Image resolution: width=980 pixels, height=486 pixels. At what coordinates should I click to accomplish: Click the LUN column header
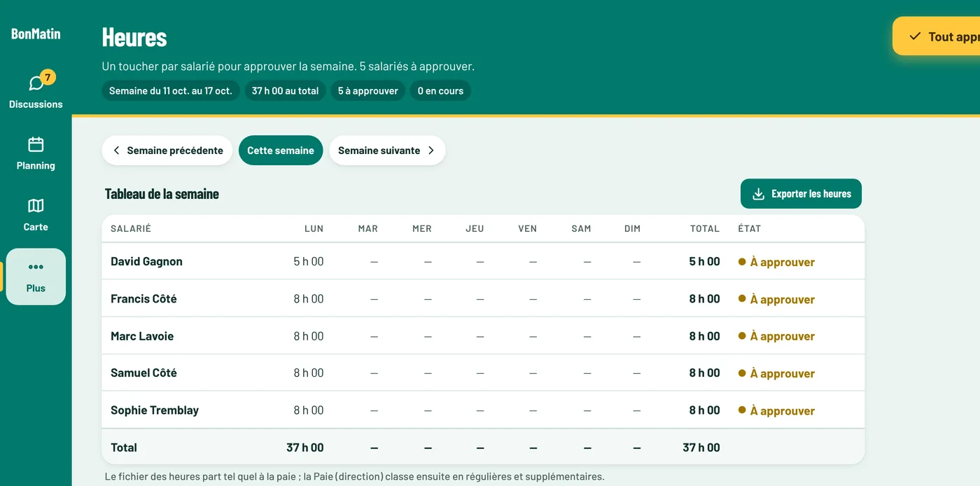314,228
